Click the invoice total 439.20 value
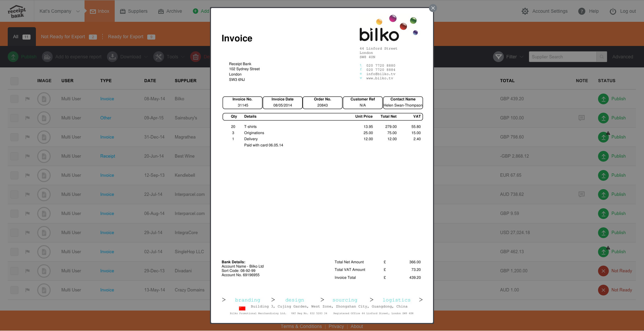This screenshot has height=331, width=644. point(415,278)
